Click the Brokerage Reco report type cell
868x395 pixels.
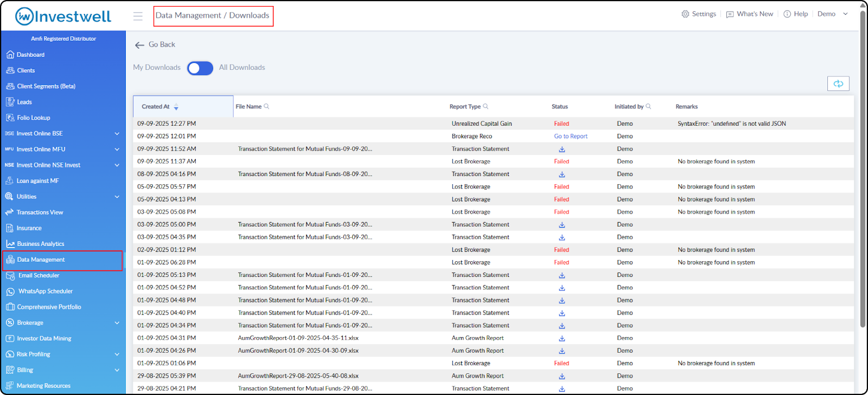[x=472, y=137]
